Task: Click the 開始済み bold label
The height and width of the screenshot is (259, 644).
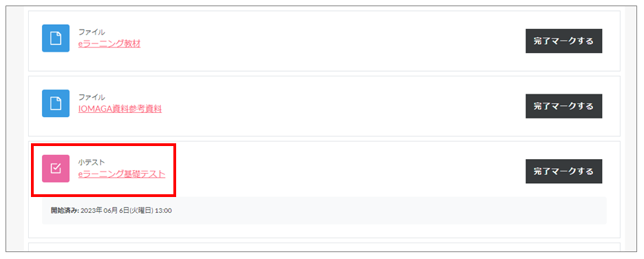Action: click(65, 211)
